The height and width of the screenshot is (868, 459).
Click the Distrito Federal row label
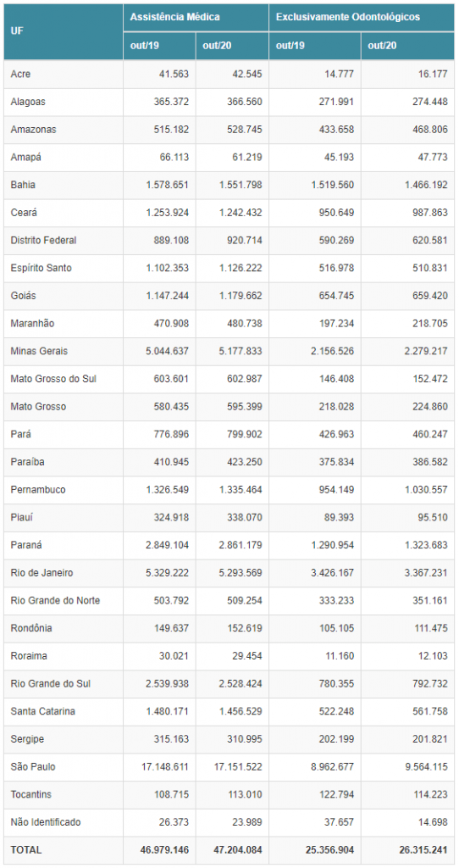44,240
